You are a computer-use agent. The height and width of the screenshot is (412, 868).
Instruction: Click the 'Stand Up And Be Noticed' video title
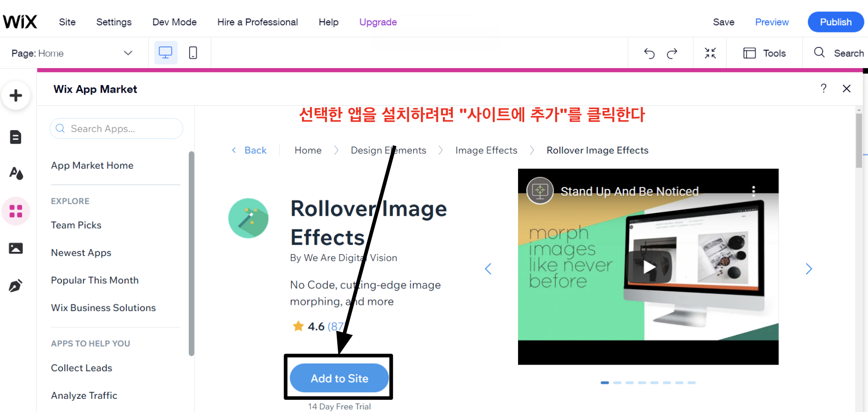[x=629, y=191]
